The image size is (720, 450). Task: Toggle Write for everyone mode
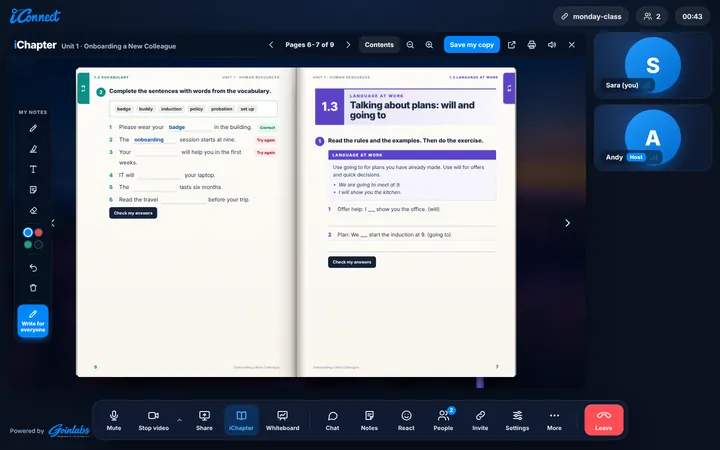tap(33, 321)
